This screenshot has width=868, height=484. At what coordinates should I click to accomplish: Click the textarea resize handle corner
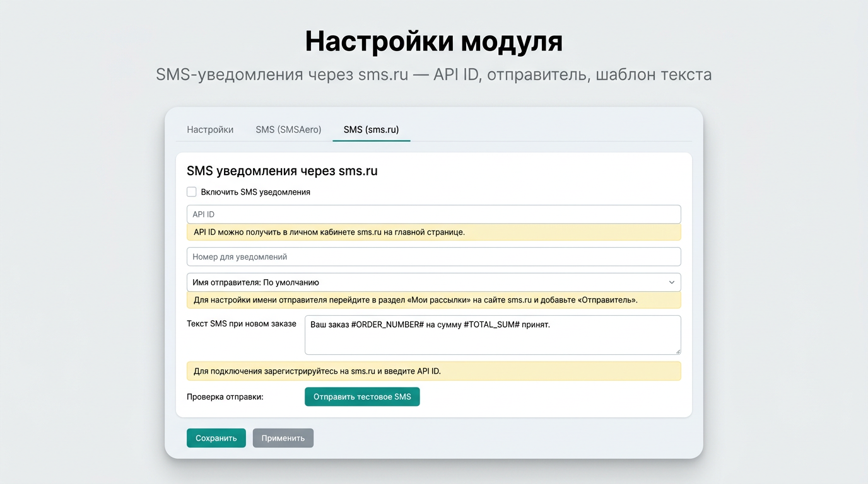pyautogui.click(x=677, y=351)
